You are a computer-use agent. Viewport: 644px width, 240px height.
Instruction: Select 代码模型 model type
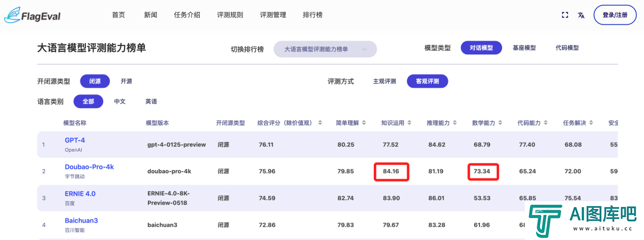[567, 48]
